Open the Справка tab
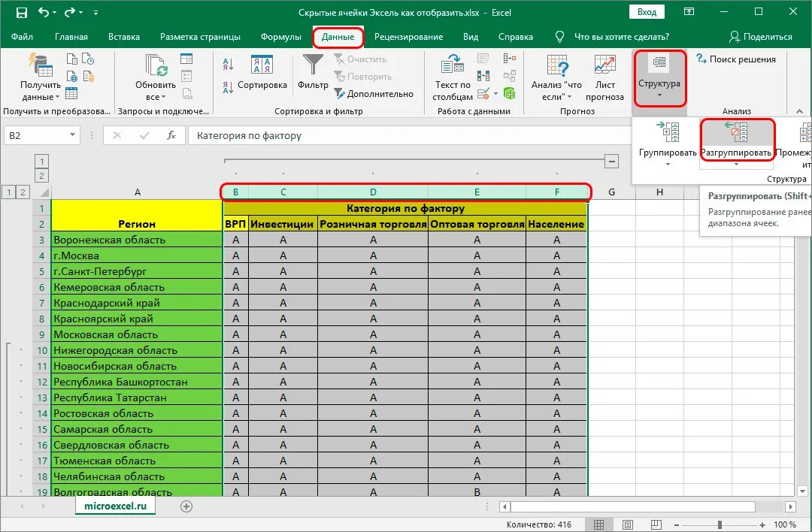This screenshot has height=532, width=812. point(515,37)
